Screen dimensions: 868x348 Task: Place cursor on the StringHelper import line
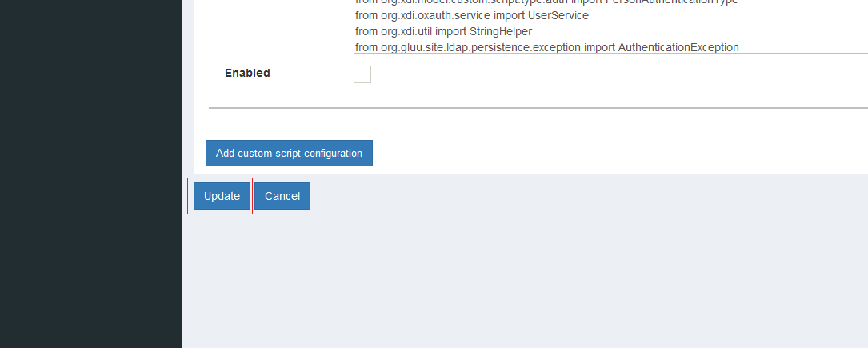pos(443,31)
